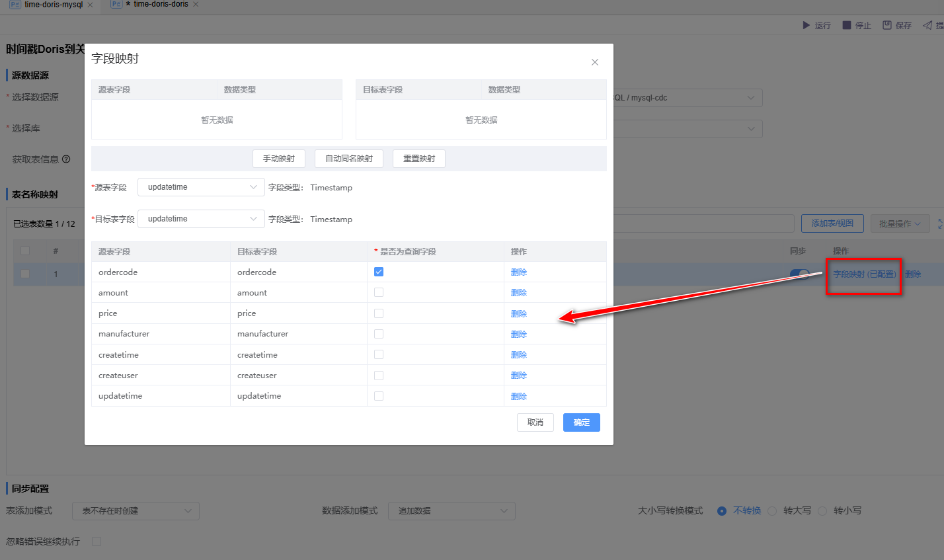Click the run play icon in toolbar
The height and width of the screenshot is (560, 944).
point(806,25)
